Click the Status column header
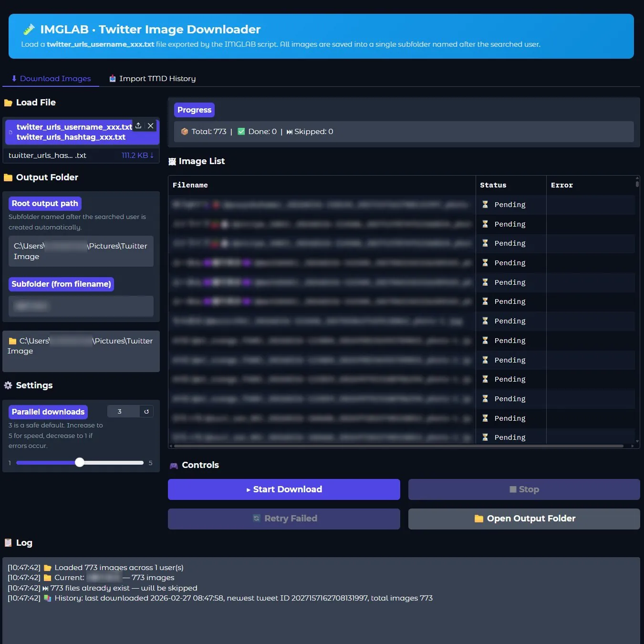The image size is (644, 644). (511, 185)
